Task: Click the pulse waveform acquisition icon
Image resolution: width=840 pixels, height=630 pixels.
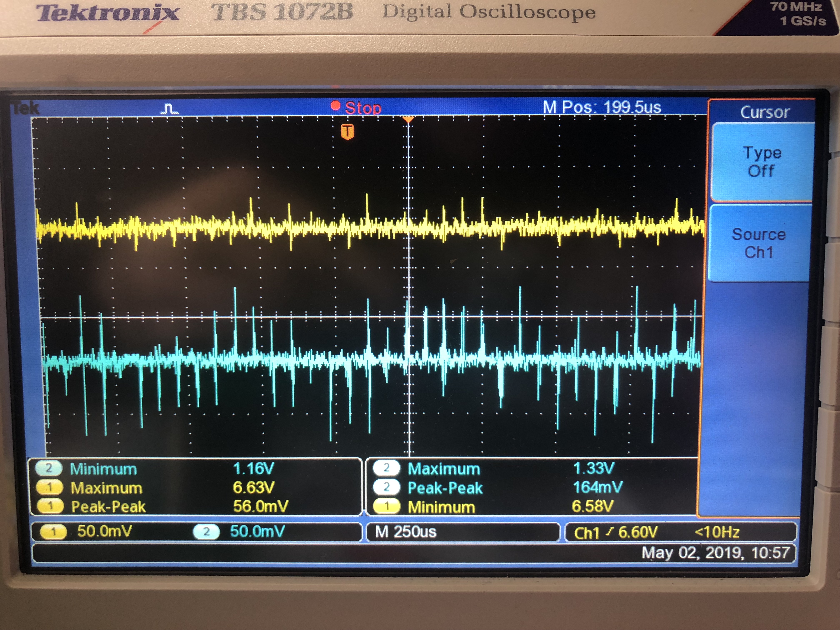Action: pos(169,109)
